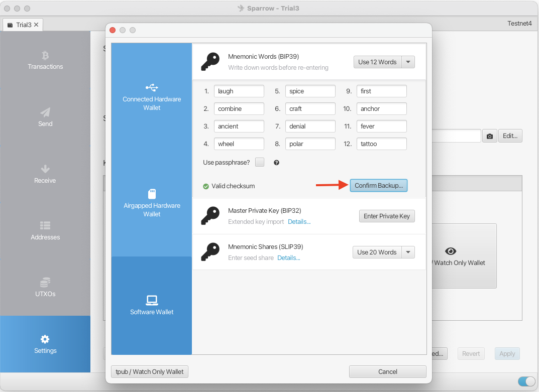Image resolution: width=539 pixels, height=392 pixels.
Task: Select Connected Hardware Wallet option
Action: (152, 97)
